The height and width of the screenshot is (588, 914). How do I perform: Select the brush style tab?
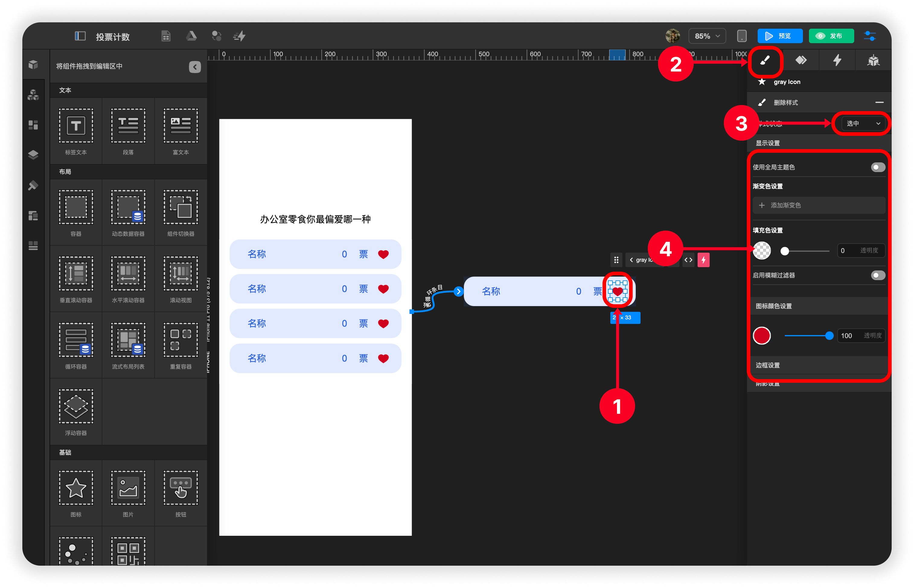[765, 60]
